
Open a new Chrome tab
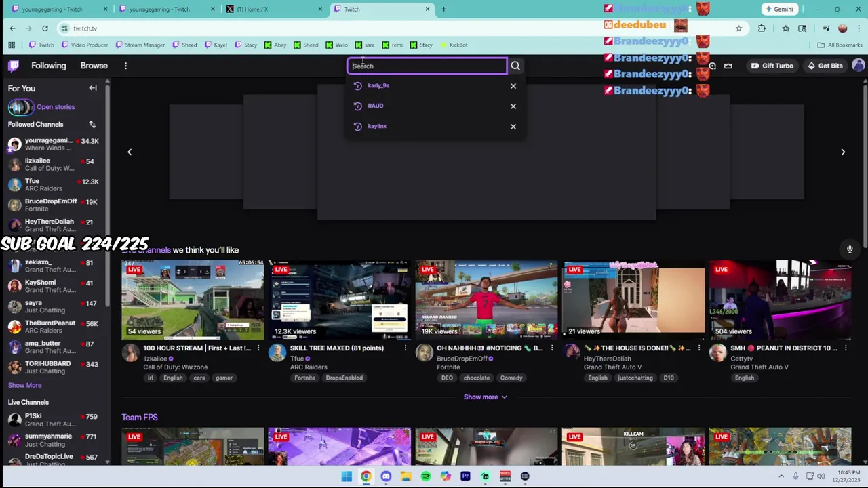coord(443,9)
